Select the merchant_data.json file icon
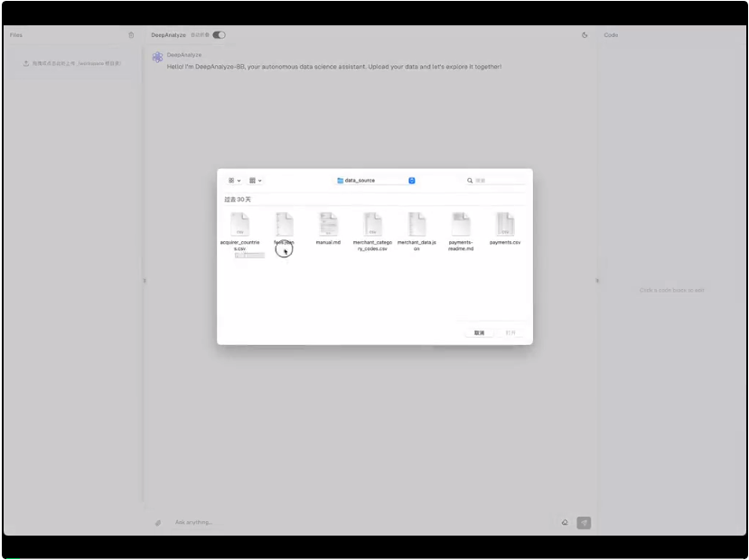The width and height of the screenshot is (749, 560). (x=417, y=225)
